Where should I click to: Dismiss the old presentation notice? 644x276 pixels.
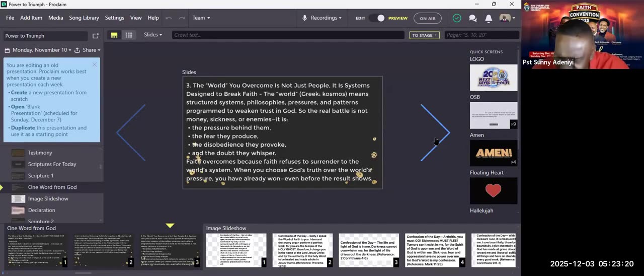[95, 64]
